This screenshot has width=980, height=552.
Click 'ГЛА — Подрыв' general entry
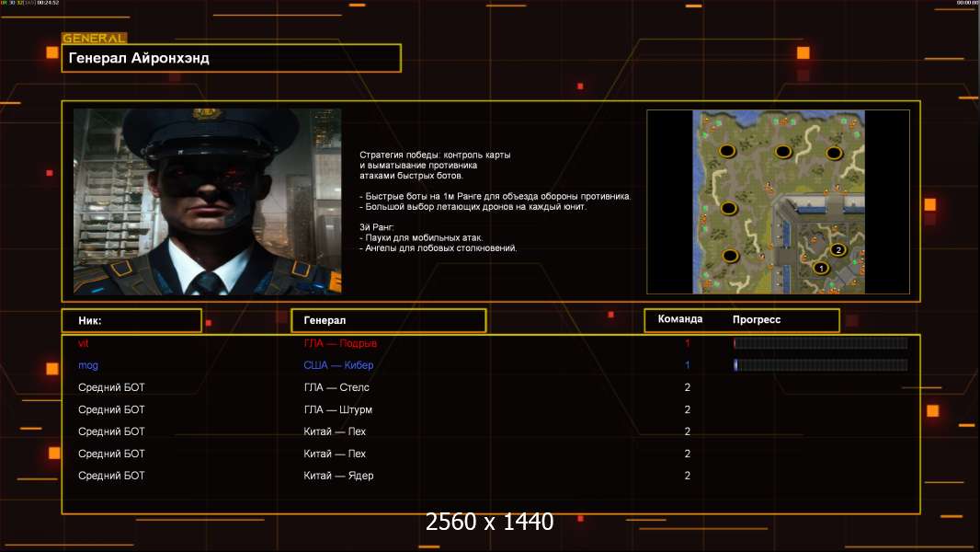340,343
